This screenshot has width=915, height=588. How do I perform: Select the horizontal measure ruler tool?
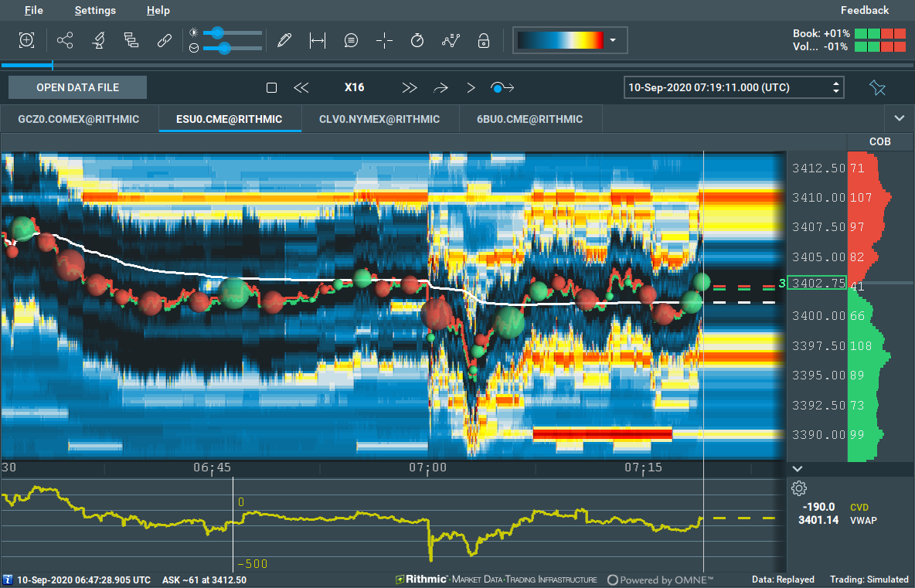pos(317,41)
